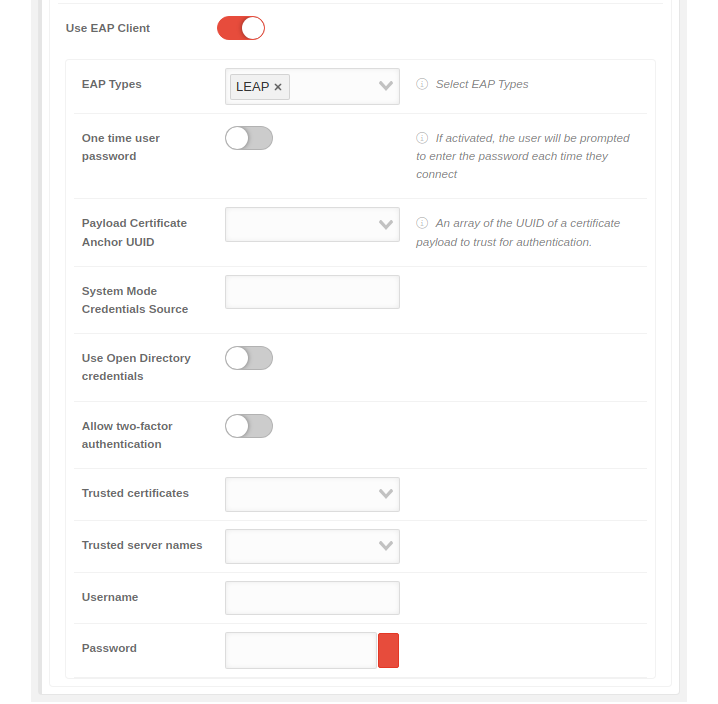This screenshot has width=718, height=704.
Task: Click the info icon for one time password hint
Action: tap(422, 138)
